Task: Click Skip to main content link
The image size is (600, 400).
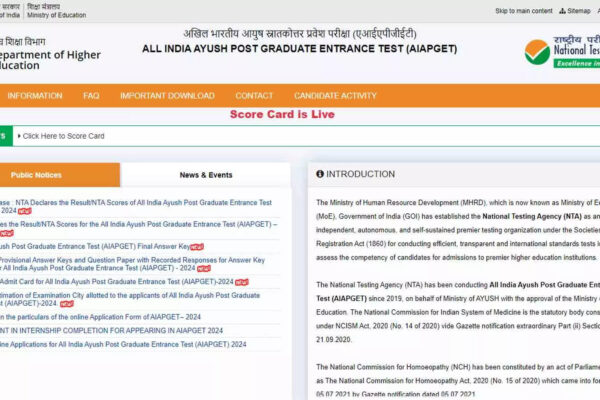Action: click(x=523, y=11)
